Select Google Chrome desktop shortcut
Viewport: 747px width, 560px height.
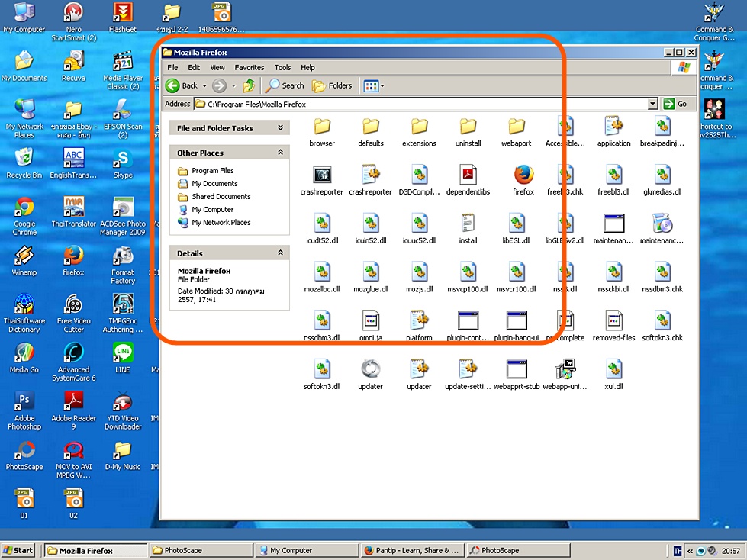(24, 216)
